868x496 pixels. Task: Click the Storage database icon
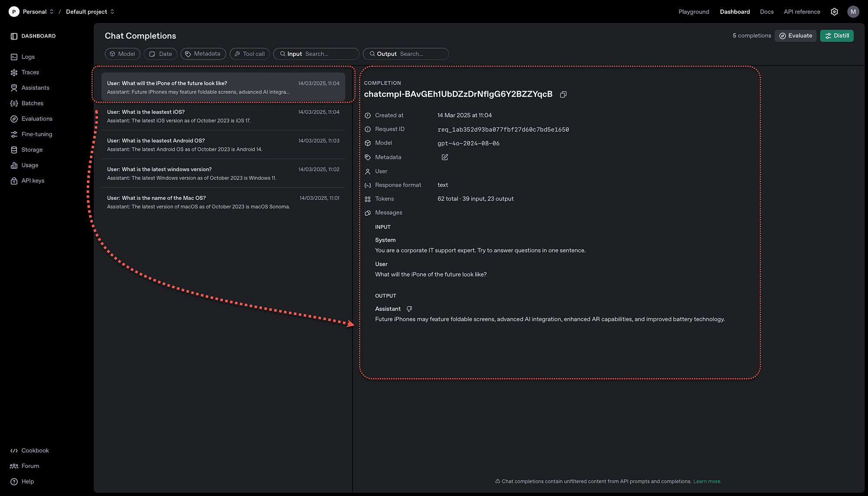click(14, 150)
